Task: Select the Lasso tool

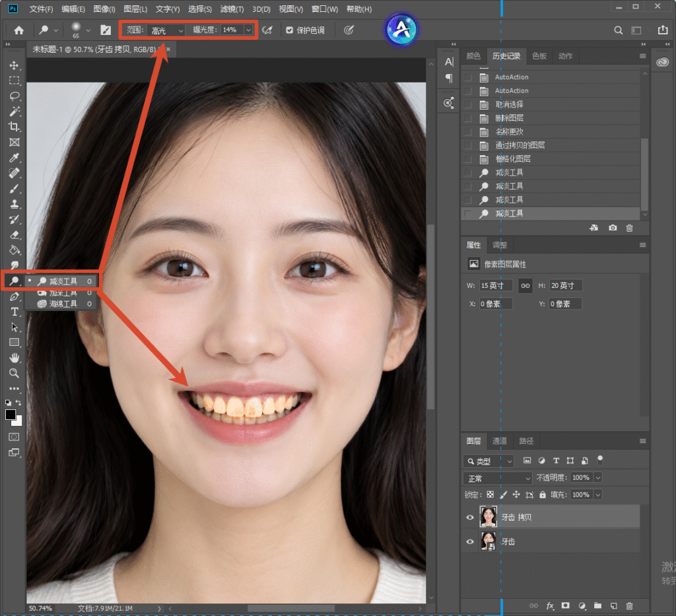Action: pos(15,96)
